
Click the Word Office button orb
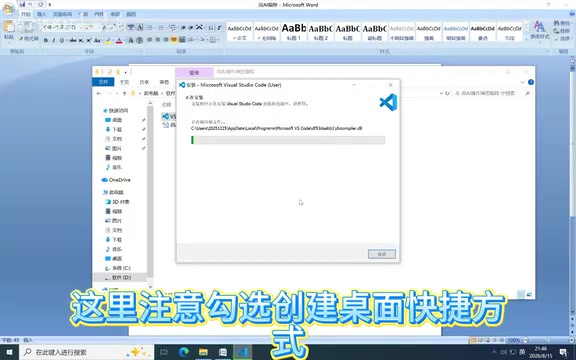click(8, 8)
